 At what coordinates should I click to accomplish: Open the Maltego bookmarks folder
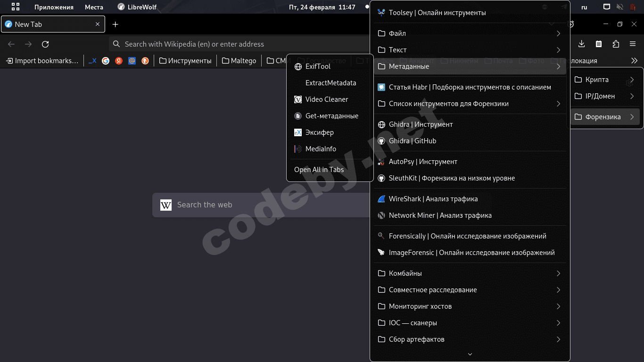click(239, 60)
